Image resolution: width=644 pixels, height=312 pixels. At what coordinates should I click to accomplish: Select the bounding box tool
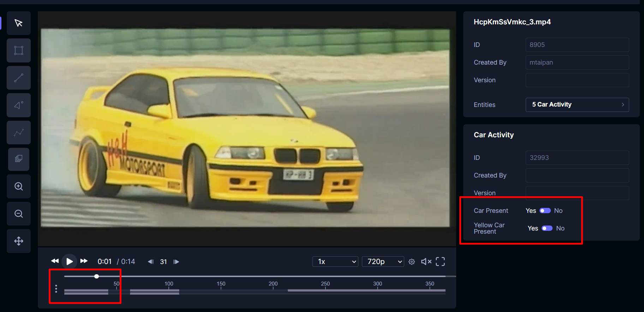tap(19, 50)
